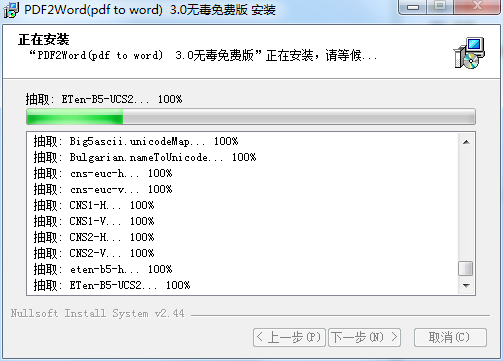This screenshot has width=503, height=361.
Task: Click the scroll down arrow in log list
Action: 466,285
